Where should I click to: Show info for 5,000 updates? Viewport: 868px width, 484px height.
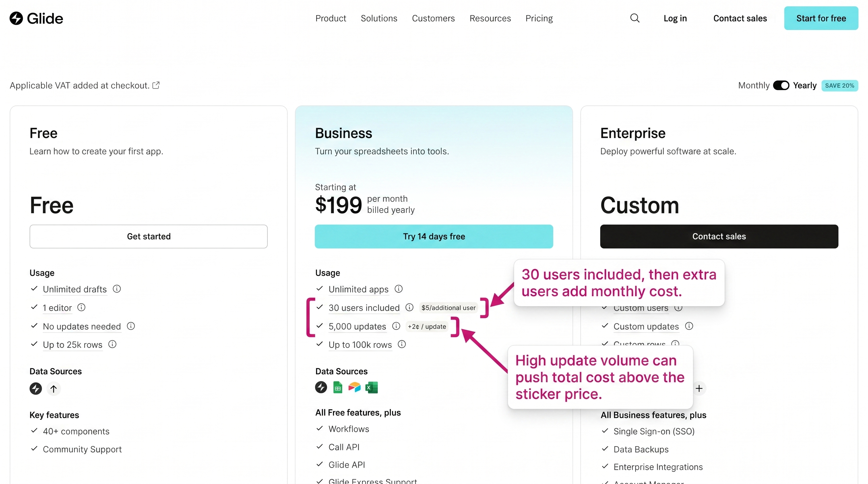click(x=396, y=326)
